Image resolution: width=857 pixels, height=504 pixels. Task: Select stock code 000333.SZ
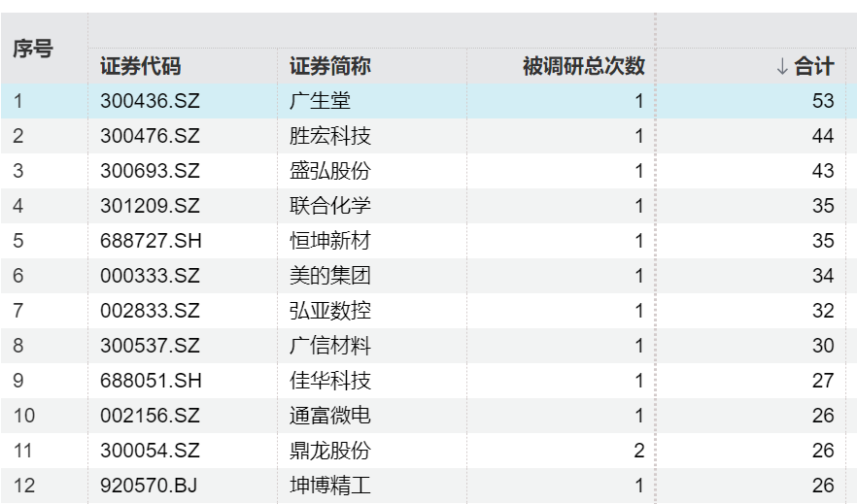click(x=150, y=276)
